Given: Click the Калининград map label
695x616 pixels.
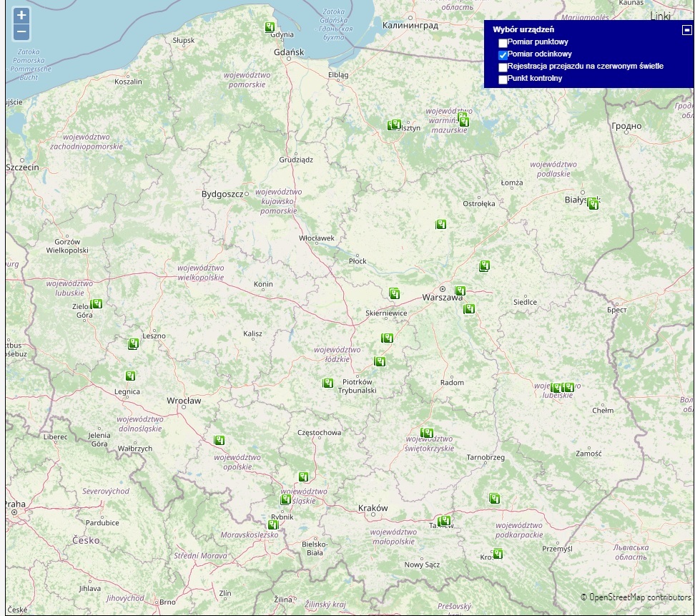Looking at the screenshot, I should coord(410,26).
